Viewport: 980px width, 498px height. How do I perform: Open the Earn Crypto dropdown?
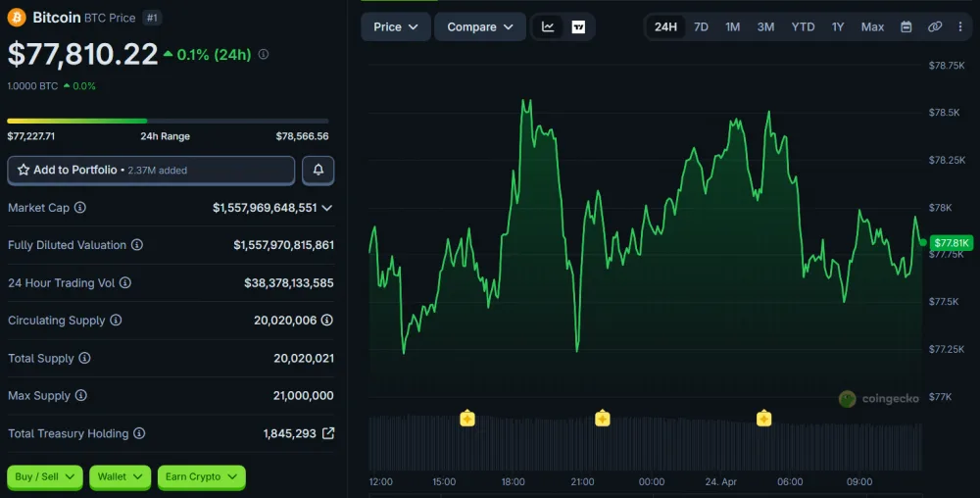[x=201, y=476]
